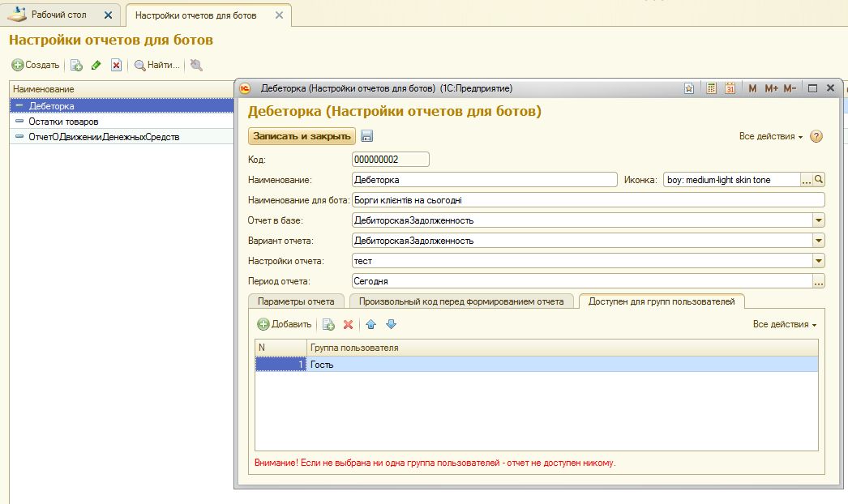Click the 1C logo icon in dialog titlebar
The height and width of the screenshot is (504, 848).
(x=245, y=88)
